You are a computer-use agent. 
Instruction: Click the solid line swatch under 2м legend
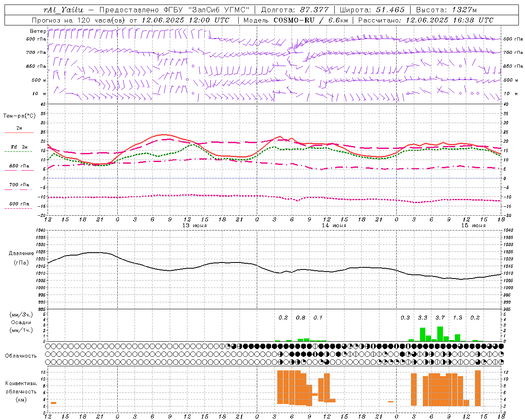[x=19, y=133]
